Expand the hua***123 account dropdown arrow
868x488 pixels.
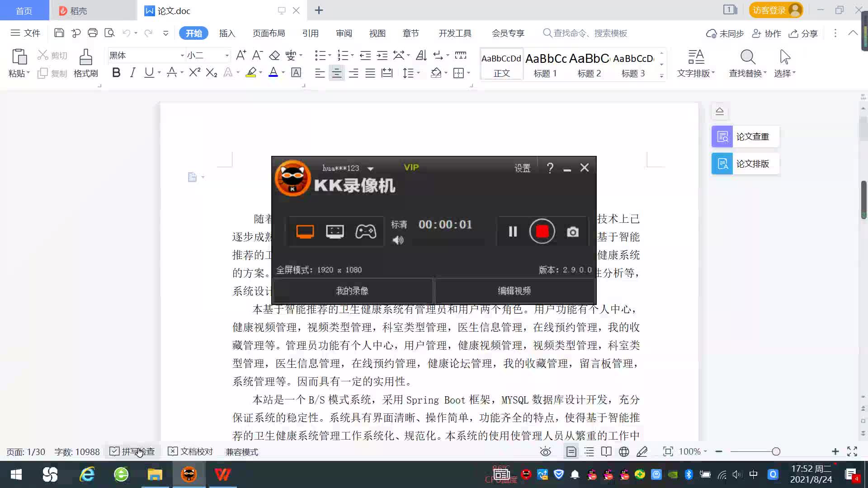coord(371,169)
